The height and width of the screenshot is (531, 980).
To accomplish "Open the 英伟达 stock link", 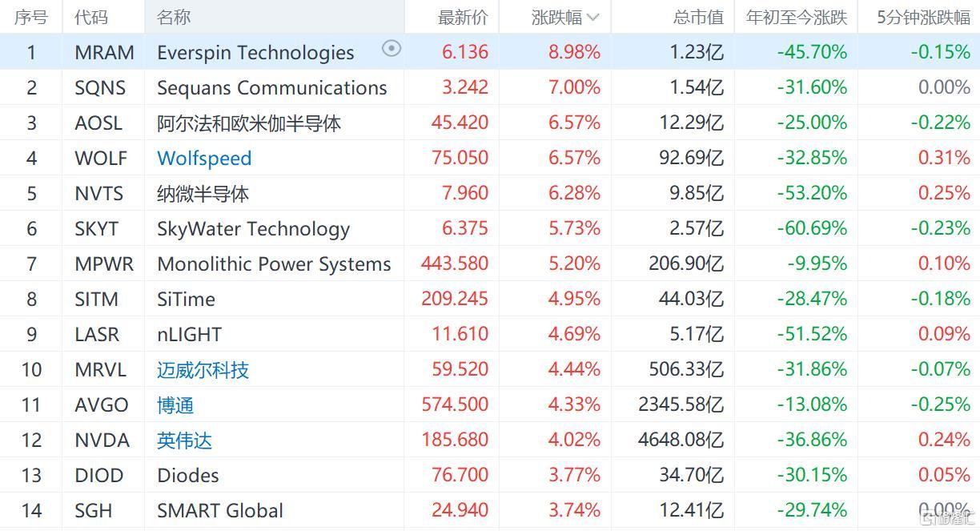I will [x=184, y=440].
